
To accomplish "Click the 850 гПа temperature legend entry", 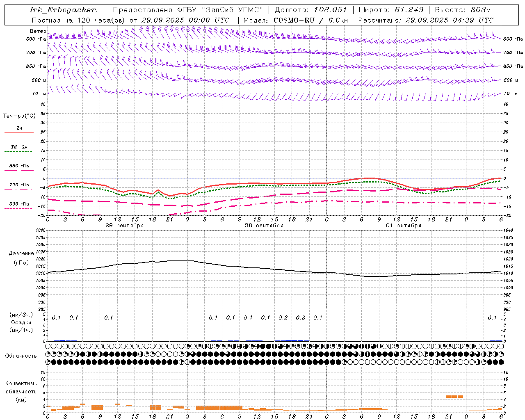I will (19, 166).
